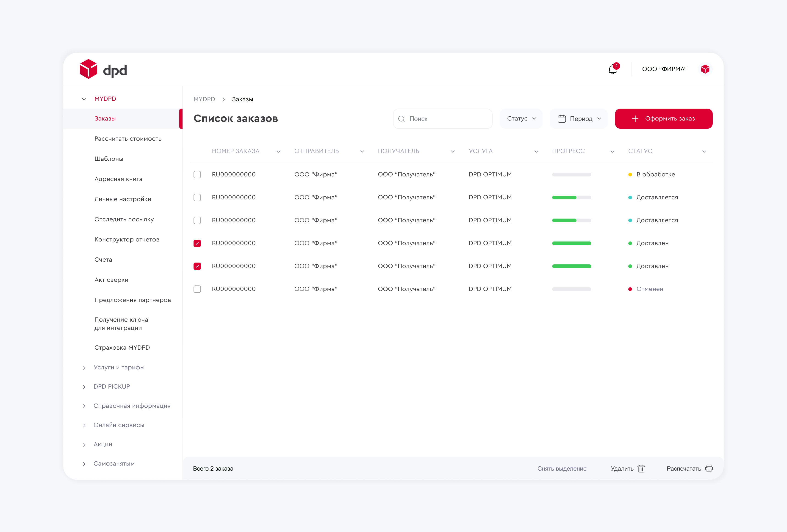
Task: Check the first Доставляется order checkbox
Action: pyautogui.click(x=197, y=197)
